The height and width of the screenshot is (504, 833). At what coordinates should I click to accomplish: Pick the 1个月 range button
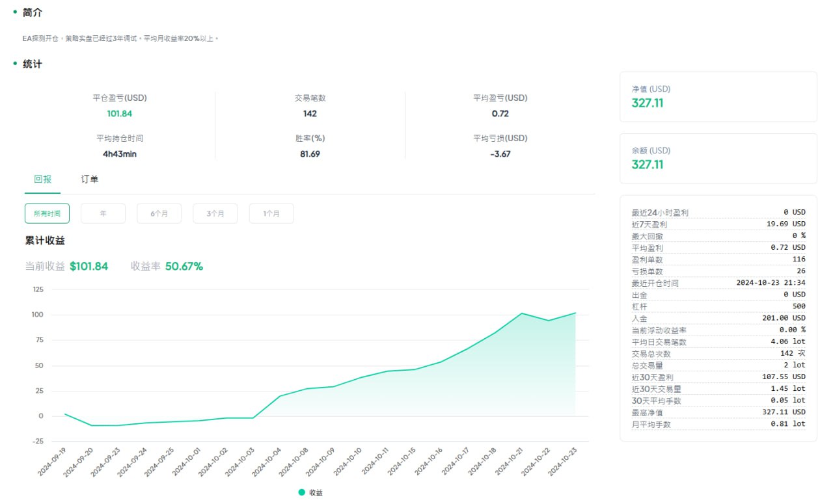271,213
